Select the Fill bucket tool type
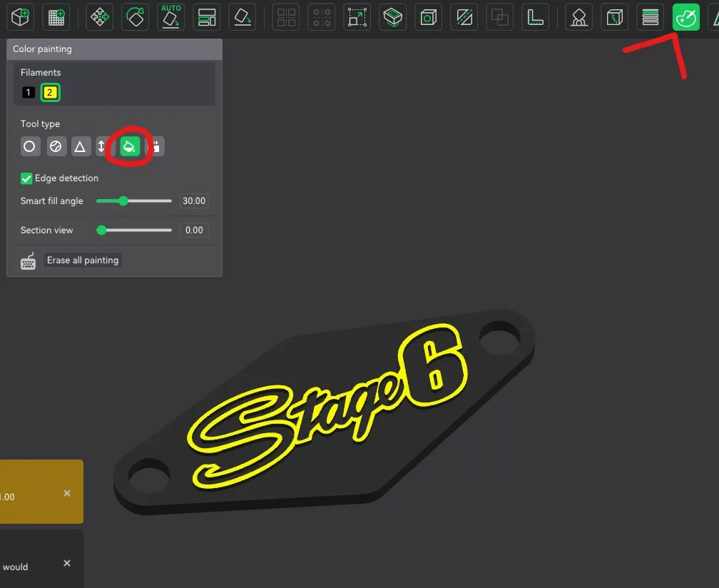This screenshot has height=588, width=719. 130,147
